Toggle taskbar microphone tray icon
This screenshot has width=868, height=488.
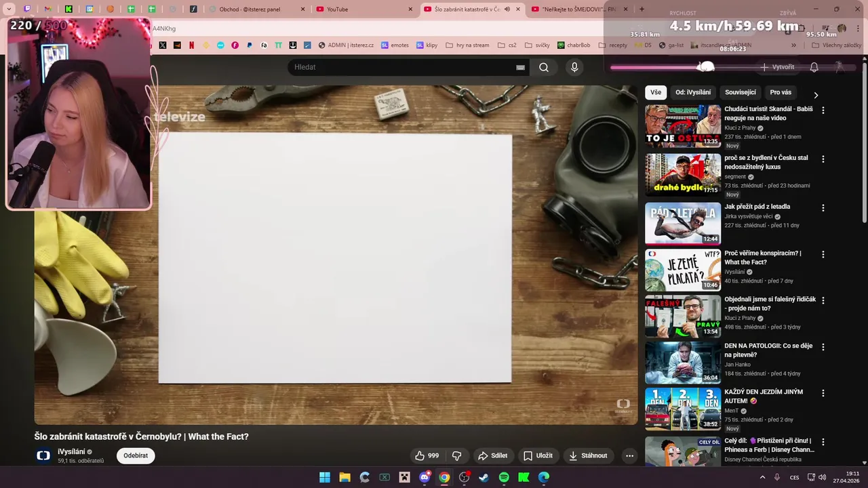click(x=777, y=477)
